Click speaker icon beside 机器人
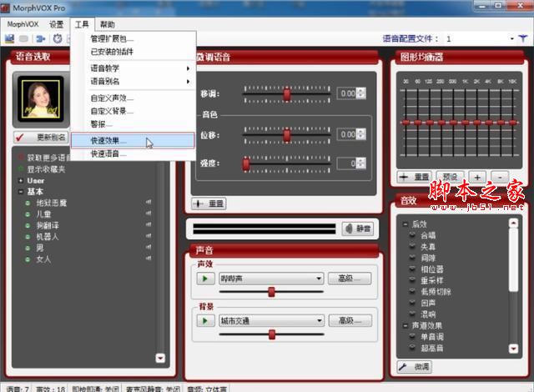Screen dimensions: 534x392 pyautogui.click(x=149, y=236)
